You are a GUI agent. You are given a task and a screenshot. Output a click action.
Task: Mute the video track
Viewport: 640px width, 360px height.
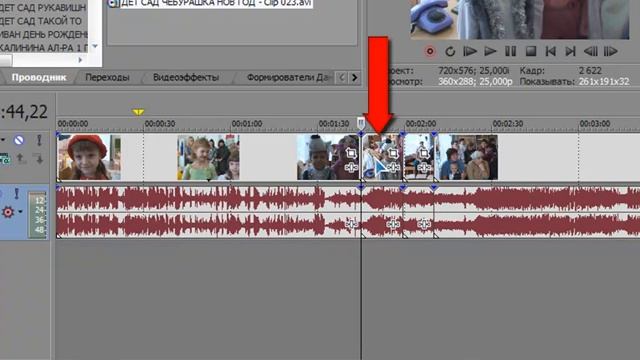pos(19,140)
